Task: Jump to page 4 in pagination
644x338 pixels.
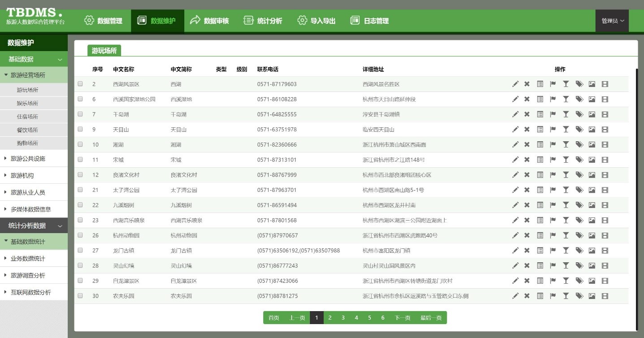Action: 356,318
